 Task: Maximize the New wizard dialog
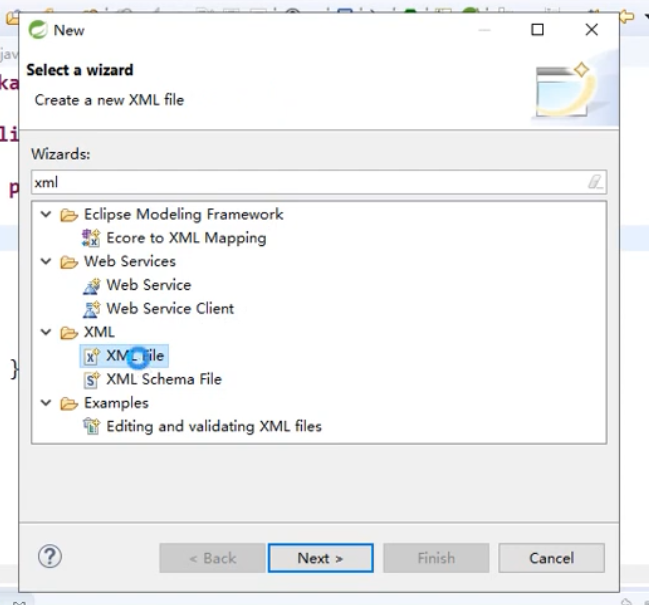[537, 30]
